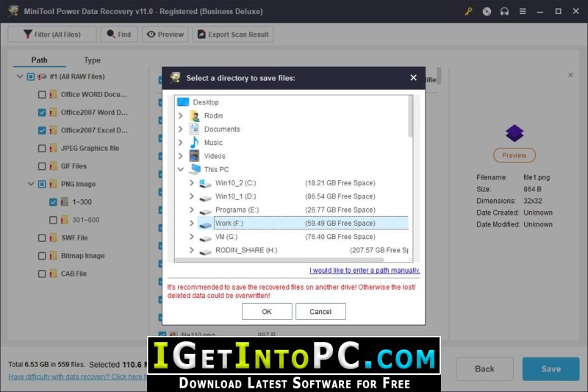Click the Win10_2 (C:) drive icon
This screenshot has width=588, height=392.
coord(205,183)
